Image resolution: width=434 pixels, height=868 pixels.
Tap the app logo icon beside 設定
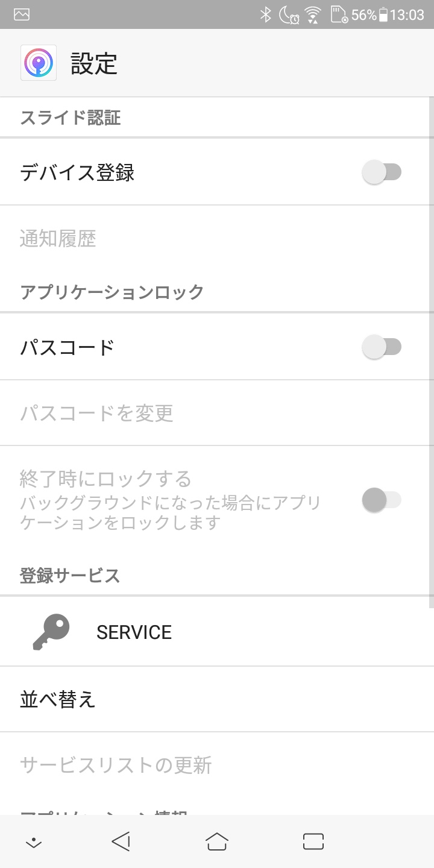click(x=39, y=63)
